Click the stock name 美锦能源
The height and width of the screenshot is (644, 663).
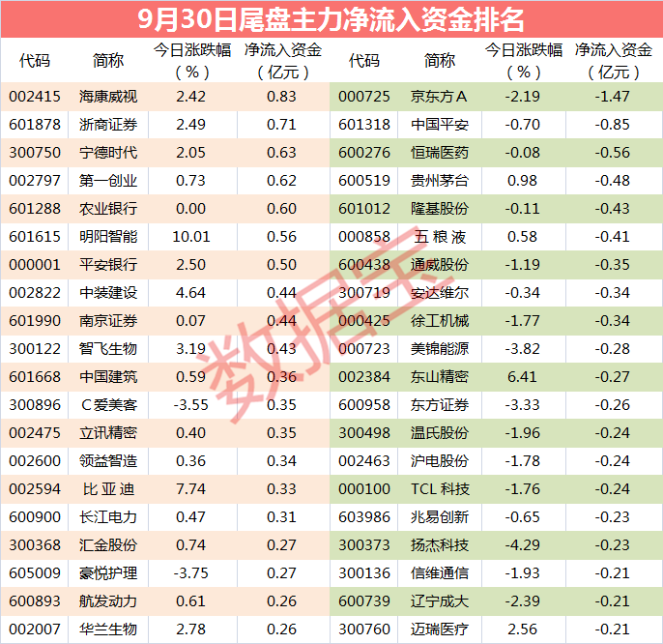440,349
